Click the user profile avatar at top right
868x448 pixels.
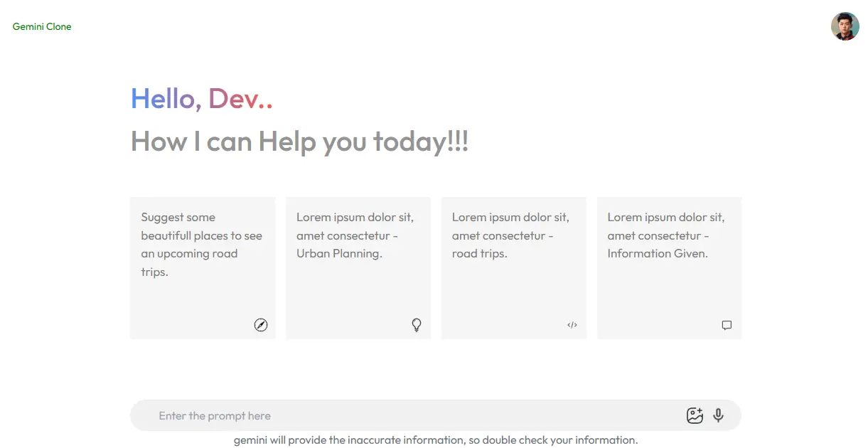845,26
